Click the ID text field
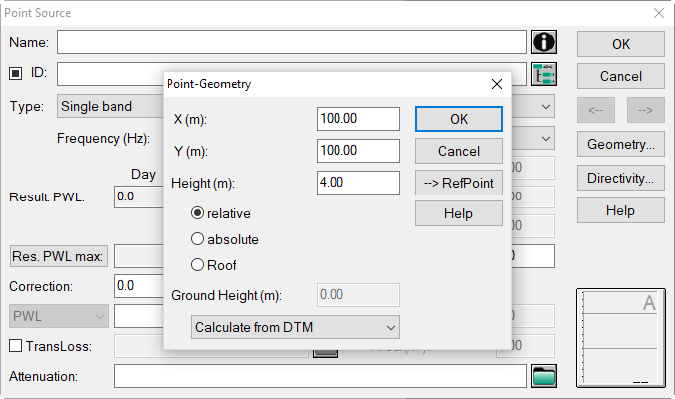The image size is (675, 399). click(x=110, y=74)
